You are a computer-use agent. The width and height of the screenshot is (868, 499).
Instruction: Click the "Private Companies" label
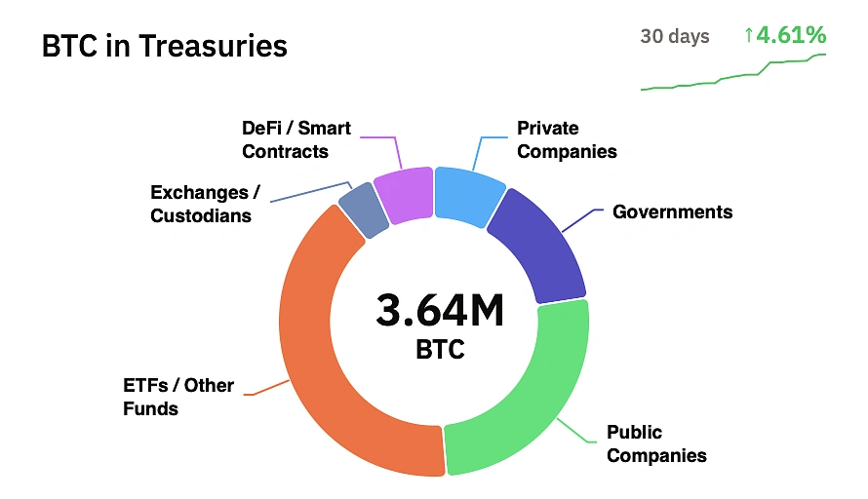point(567,139)
